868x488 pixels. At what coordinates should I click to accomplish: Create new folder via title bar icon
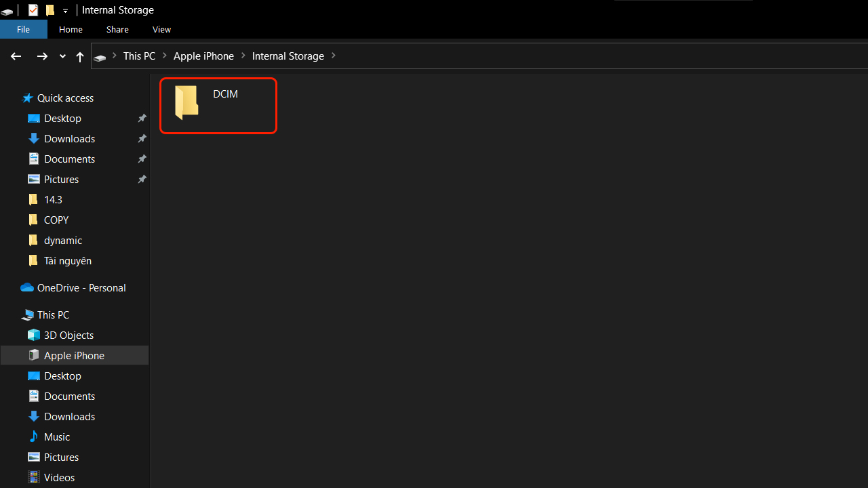point(50,10)
